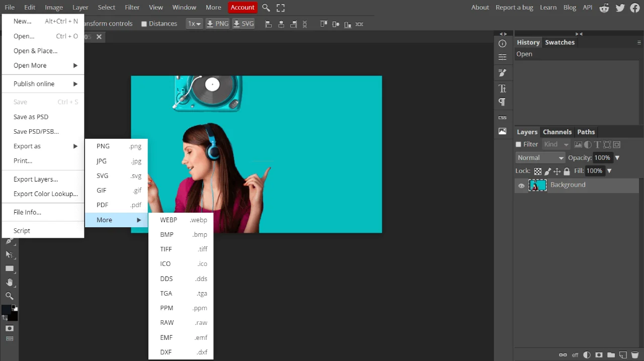Click the link layers chain icon
The image size is (644, 361).
(x=563, y=355)
